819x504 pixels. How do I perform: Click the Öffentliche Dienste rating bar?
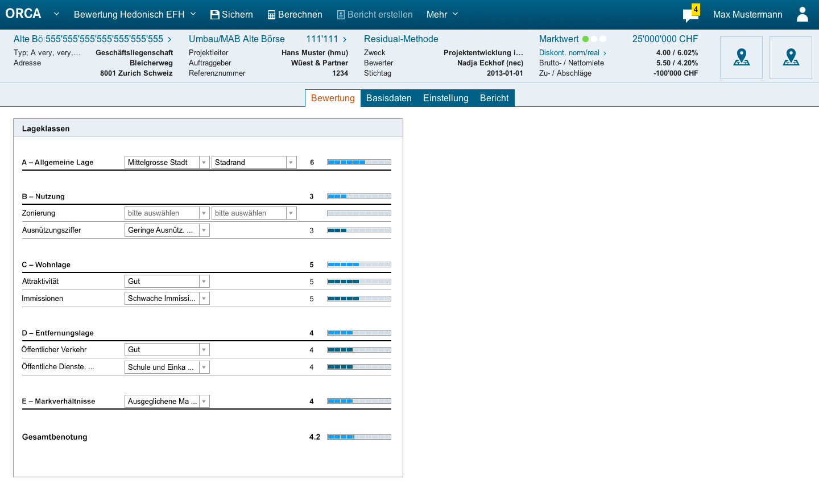[359, 367]
